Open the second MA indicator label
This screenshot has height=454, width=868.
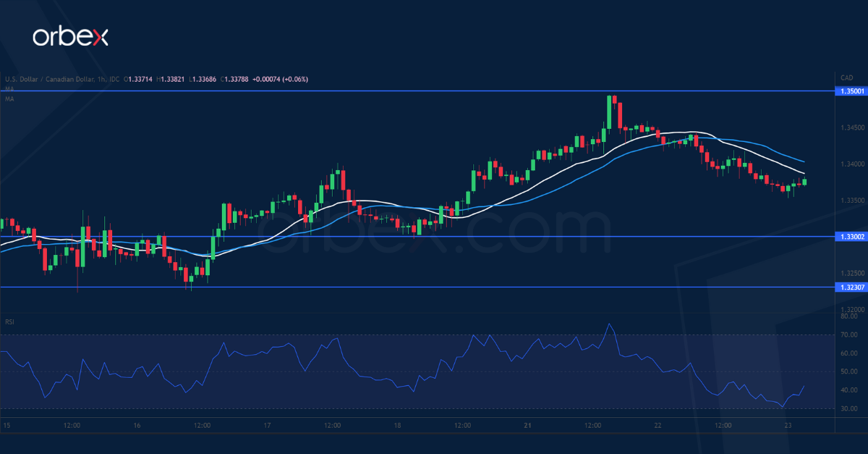coord(8,99)
